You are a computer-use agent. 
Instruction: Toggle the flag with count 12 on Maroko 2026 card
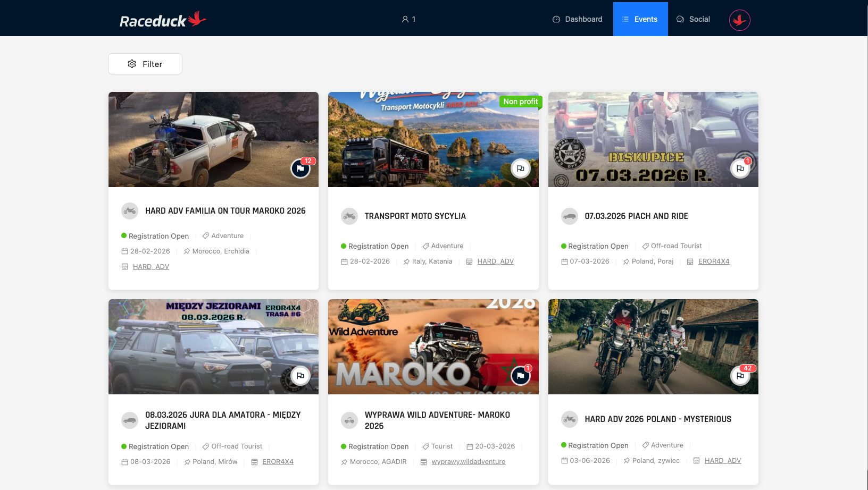(301, 168)
